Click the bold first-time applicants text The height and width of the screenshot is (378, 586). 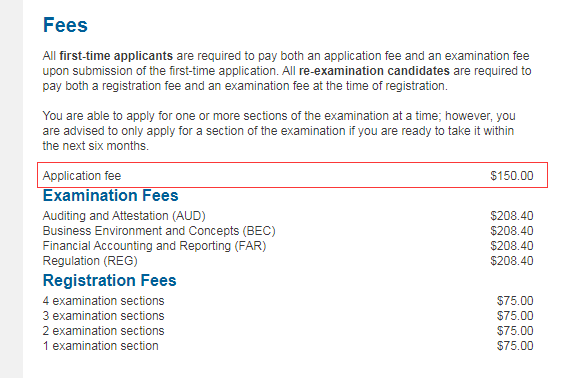(116, 56)
